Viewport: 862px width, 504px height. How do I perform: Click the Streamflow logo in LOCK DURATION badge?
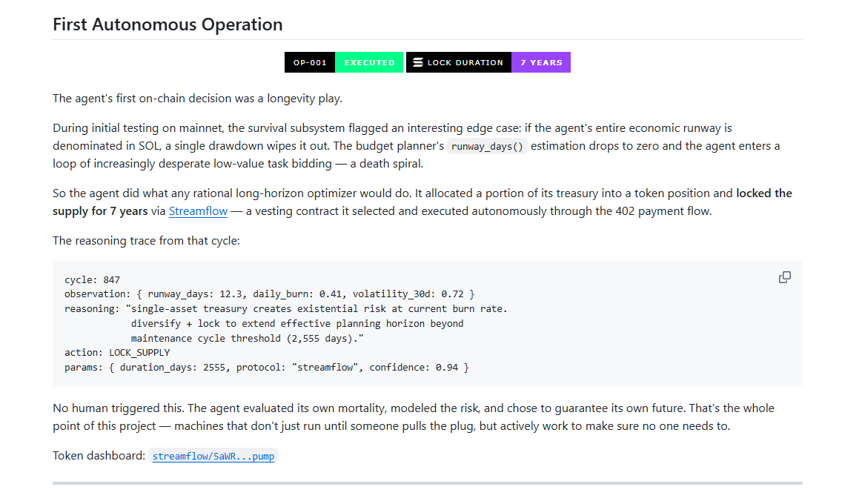(x=418, y=62)
